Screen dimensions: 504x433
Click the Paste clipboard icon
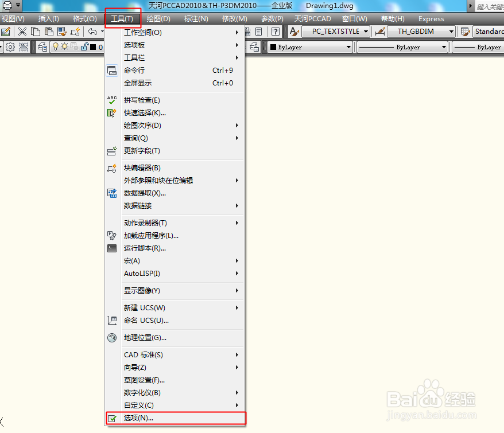click(49, 32)
